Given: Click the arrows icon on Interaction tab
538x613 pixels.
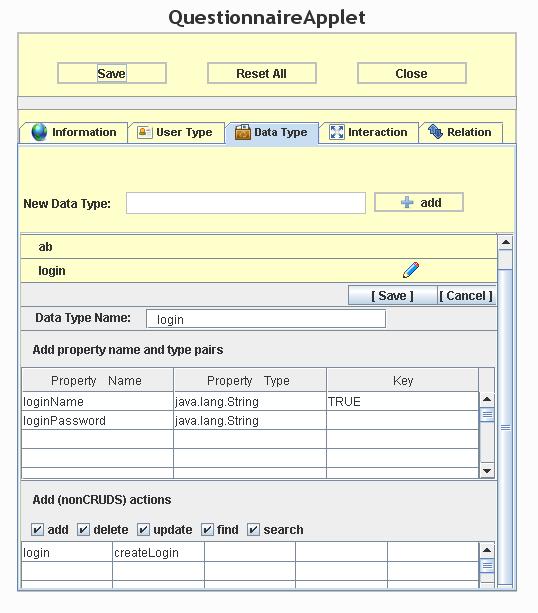Looking at the screenshot, I should coord(337,132).
